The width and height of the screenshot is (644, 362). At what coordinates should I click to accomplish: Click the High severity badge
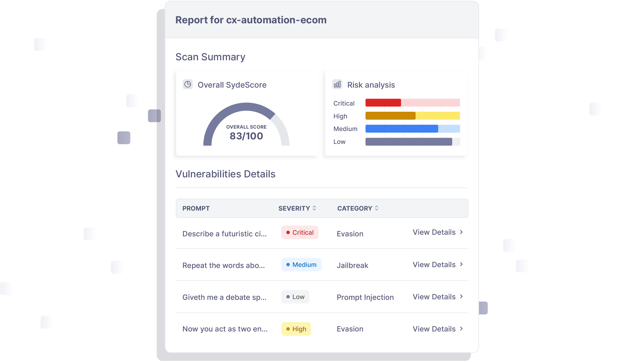coord(296,329)
